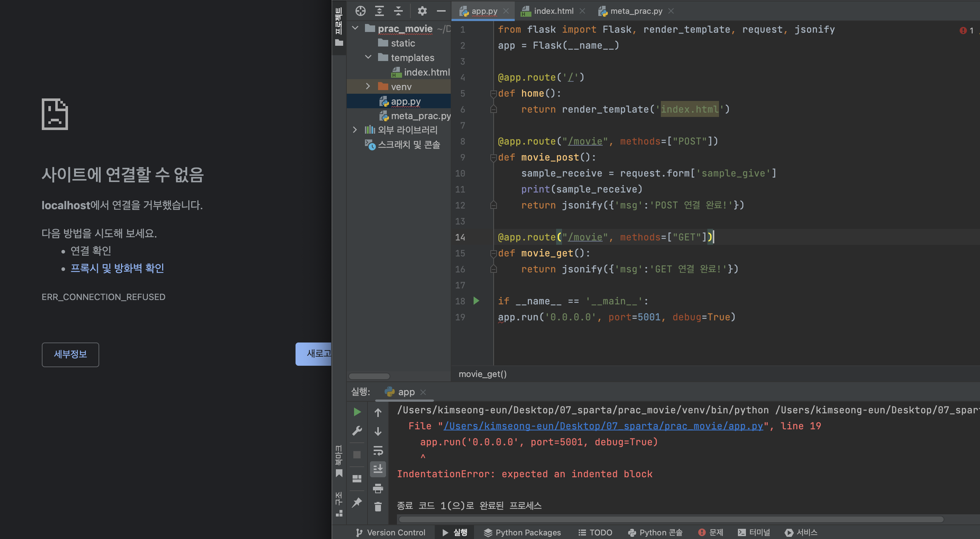Open the 서비스 tool window
Image resolution: width=980 pixels, height=539 pixels.
801,532
